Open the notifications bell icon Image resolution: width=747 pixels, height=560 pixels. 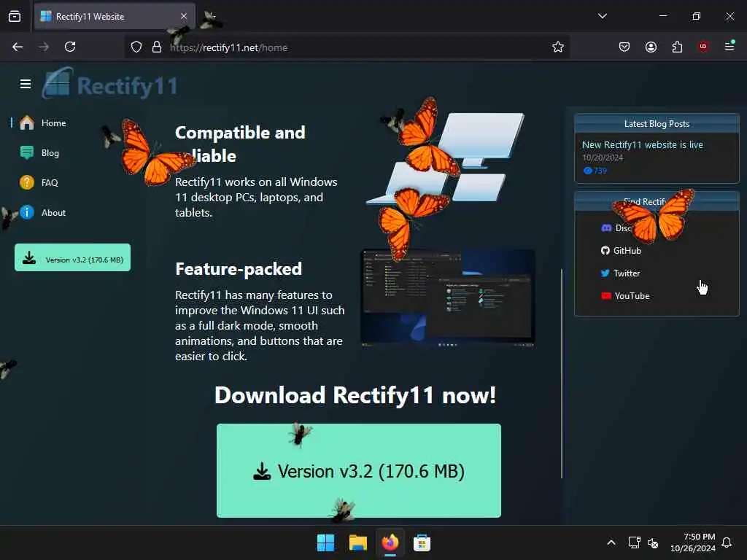coord(727,542)
